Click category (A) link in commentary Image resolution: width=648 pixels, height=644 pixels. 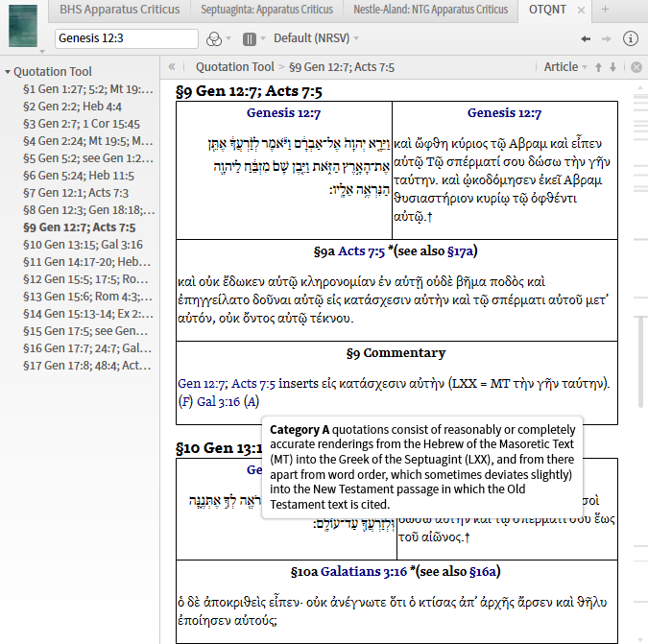coord(252,402)
